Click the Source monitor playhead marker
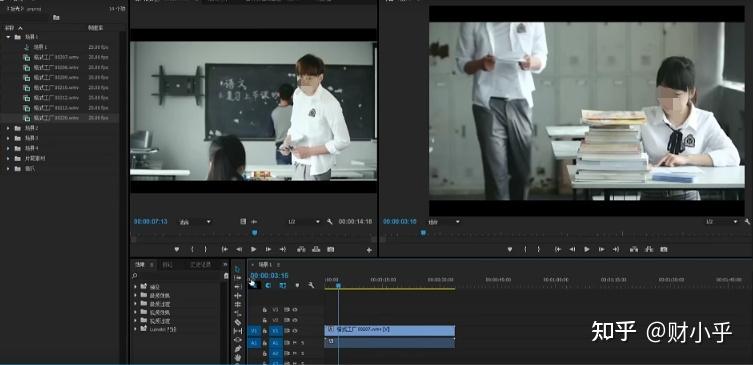The width and height of the screenshot is (753, 365). [255, 232]
